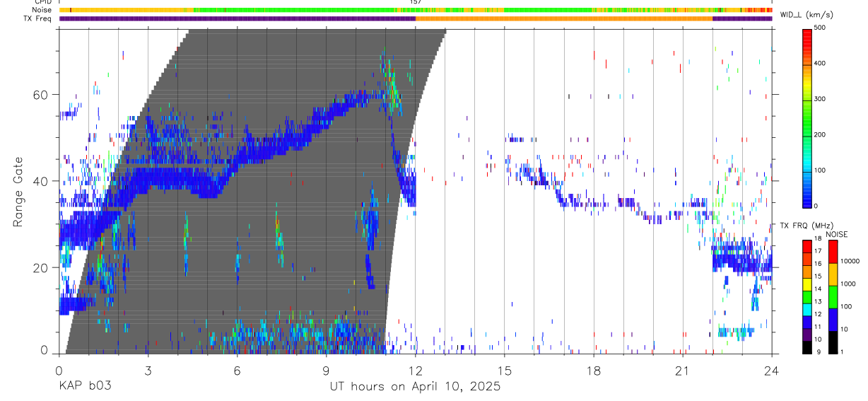Click the velocity width rainbow colorbar
Image resolution: width=868 pixels, height=401 pixels.
[807, 117]
